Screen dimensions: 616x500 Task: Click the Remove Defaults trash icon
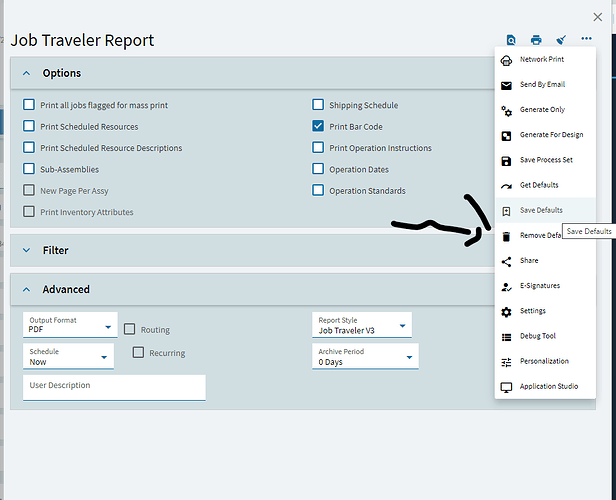tap(506, 236)
